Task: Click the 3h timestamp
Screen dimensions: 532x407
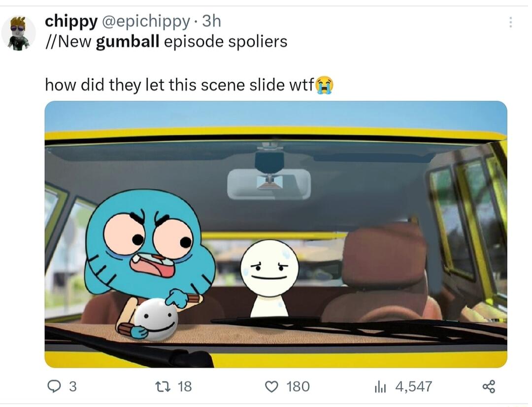Action: pyautogui.click(x=212, y=21)
